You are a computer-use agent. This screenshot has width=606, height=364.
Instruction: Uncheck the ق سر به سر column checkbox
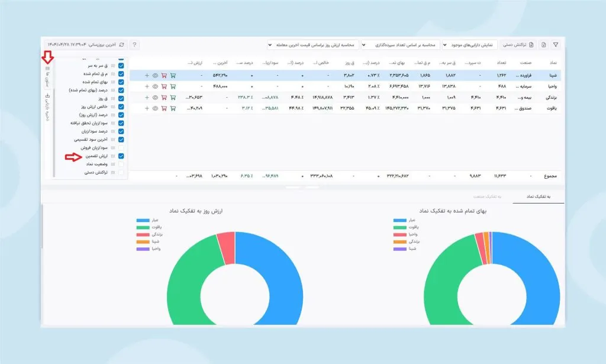click(121, 66)
